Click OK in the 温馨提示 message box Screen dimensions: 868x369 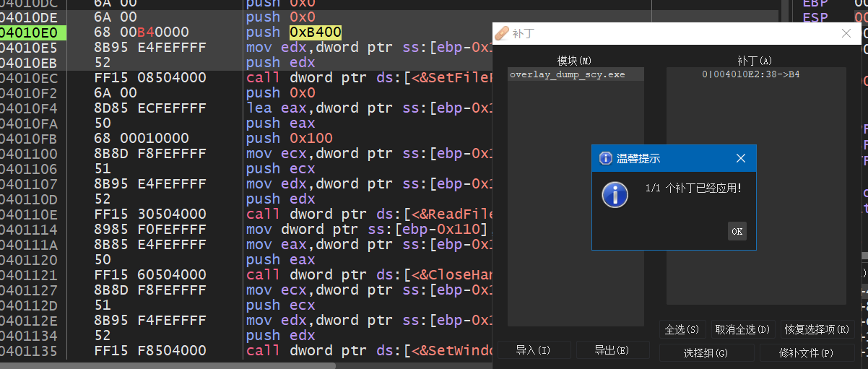coord(737,231)
